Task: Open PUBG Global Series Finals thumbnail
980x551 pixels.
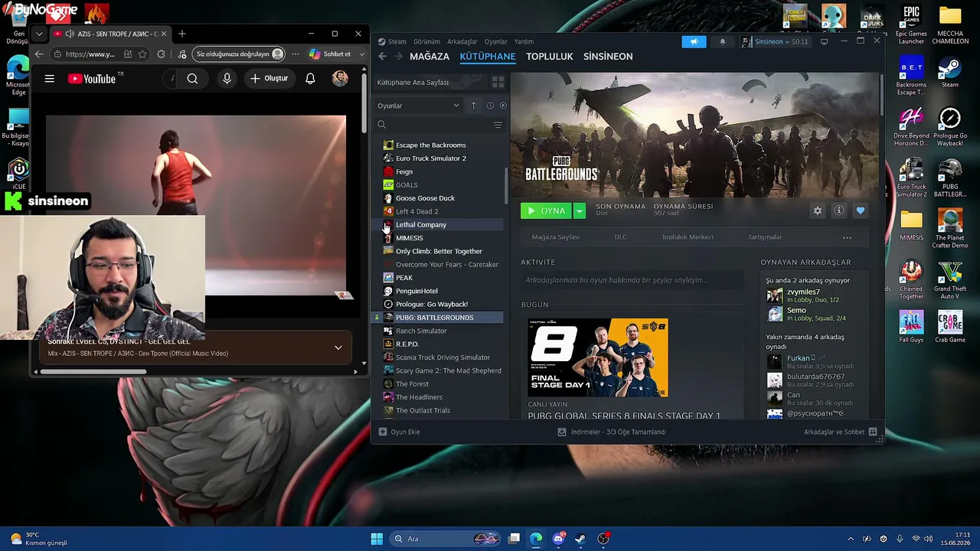Action: (x=598, y=358)
